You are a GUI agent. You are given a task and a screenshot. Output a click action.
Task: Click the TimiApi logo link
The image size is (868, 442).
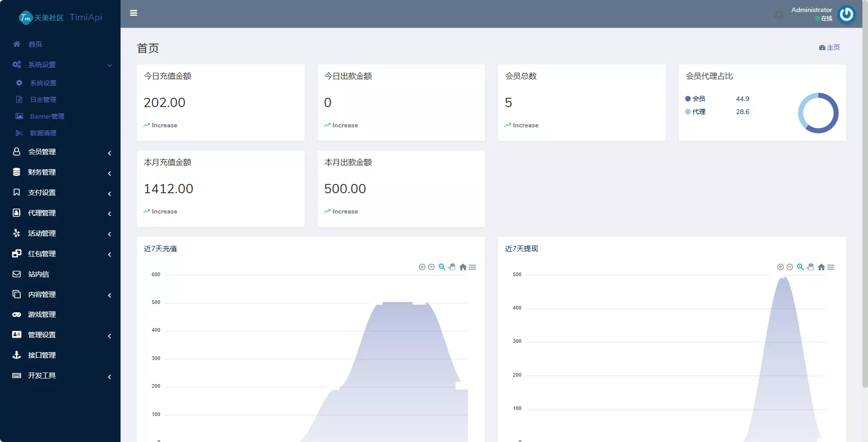pyautogui.click(x=60, y=18)
